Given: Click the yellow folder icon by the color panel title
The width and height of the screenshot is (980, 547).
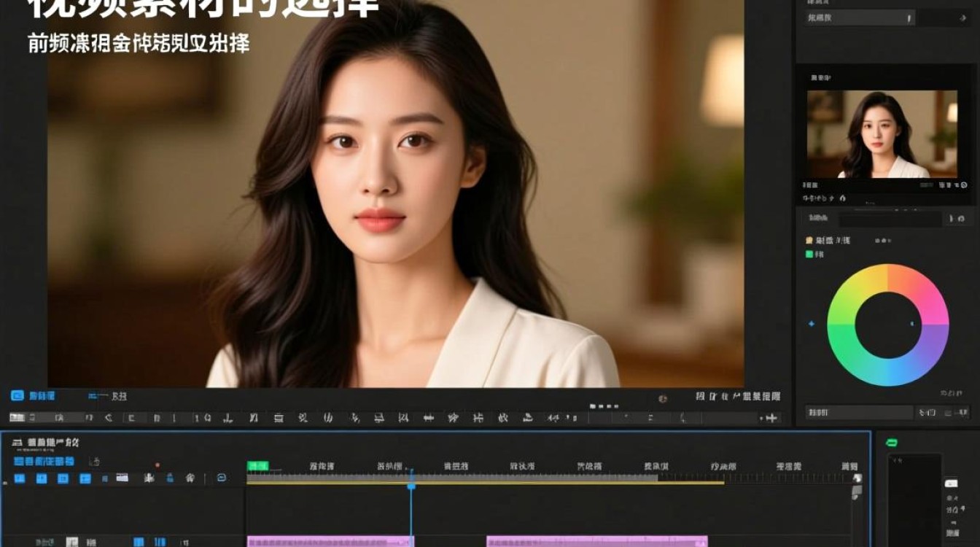Looking at the screenshot, I should click(809, 240).
